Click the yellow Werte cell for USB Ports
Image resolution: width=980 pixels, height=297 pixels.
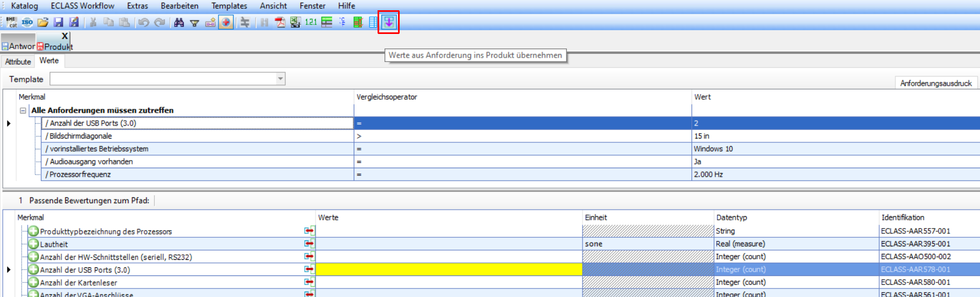tap(448, 270)
